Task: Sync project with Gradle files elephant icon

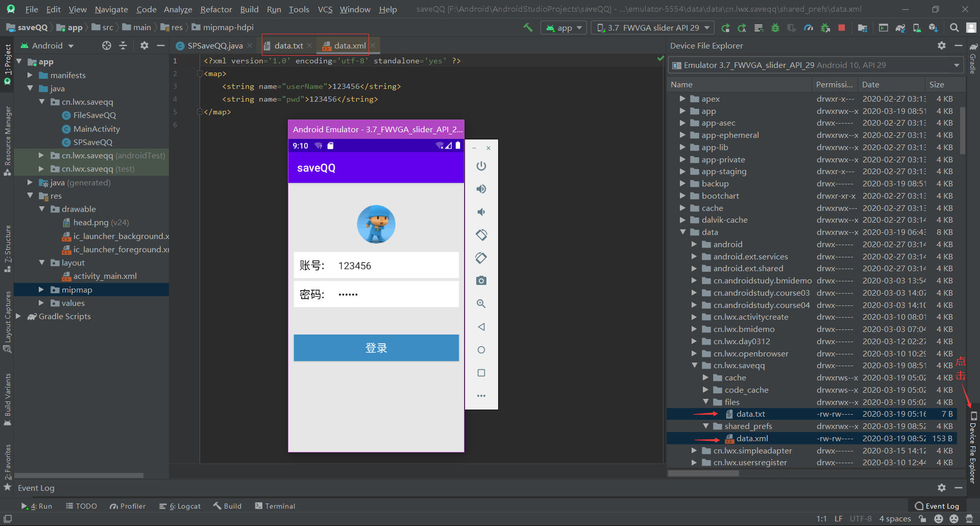Action: [x=900, y=28]
